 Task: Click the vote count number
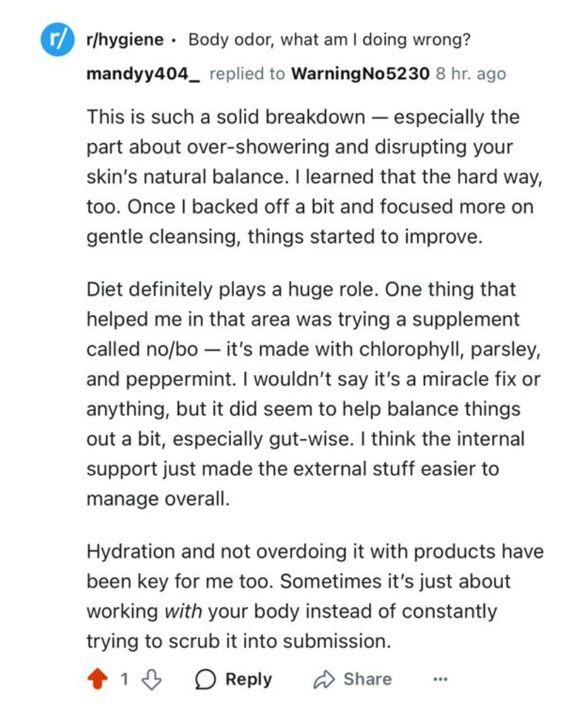tap(124, 679)
